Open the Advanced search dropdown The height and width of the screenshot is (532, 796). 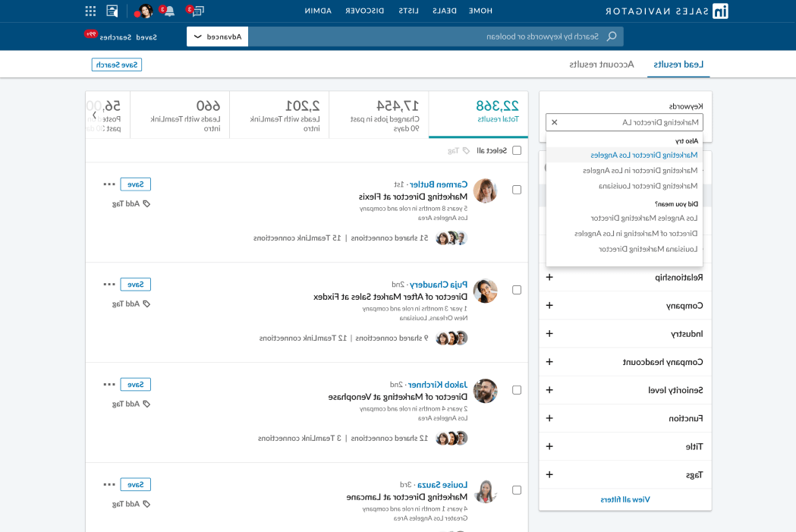pos(217,36)
